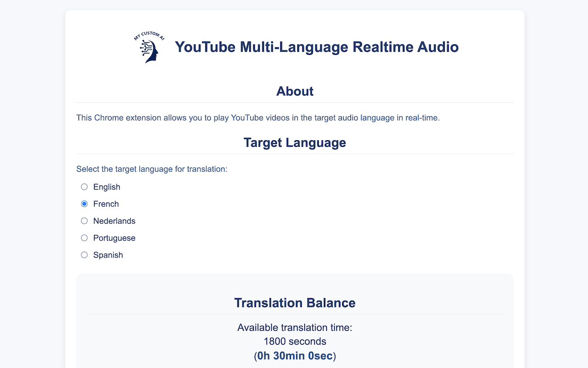Screen dimensions: 588x368
Task: Click the divider under the About heading
Action: 294,102
